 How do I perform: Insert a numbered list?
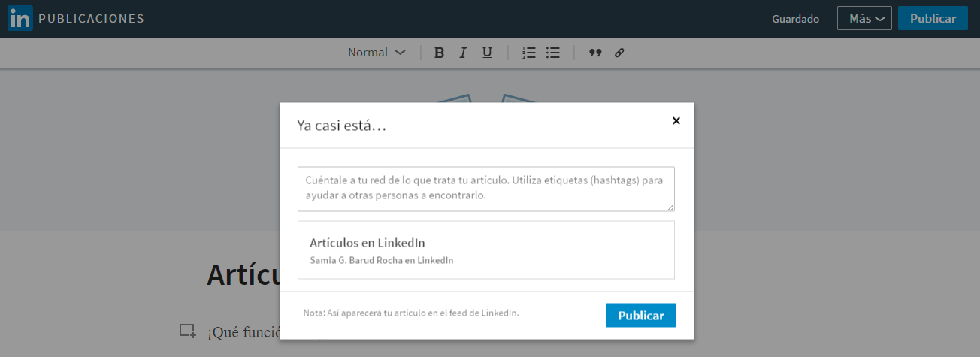pos(529,53)
